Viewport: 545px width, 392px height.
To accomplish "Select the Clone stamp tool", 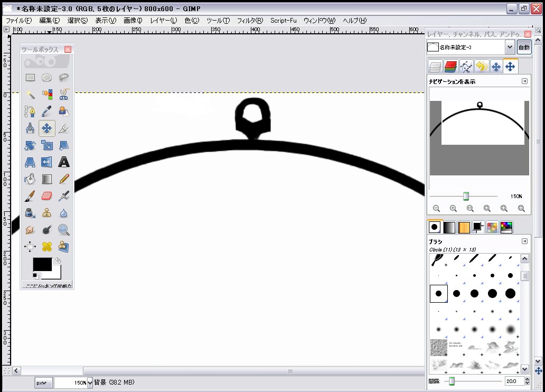I will tap(47, 213).
